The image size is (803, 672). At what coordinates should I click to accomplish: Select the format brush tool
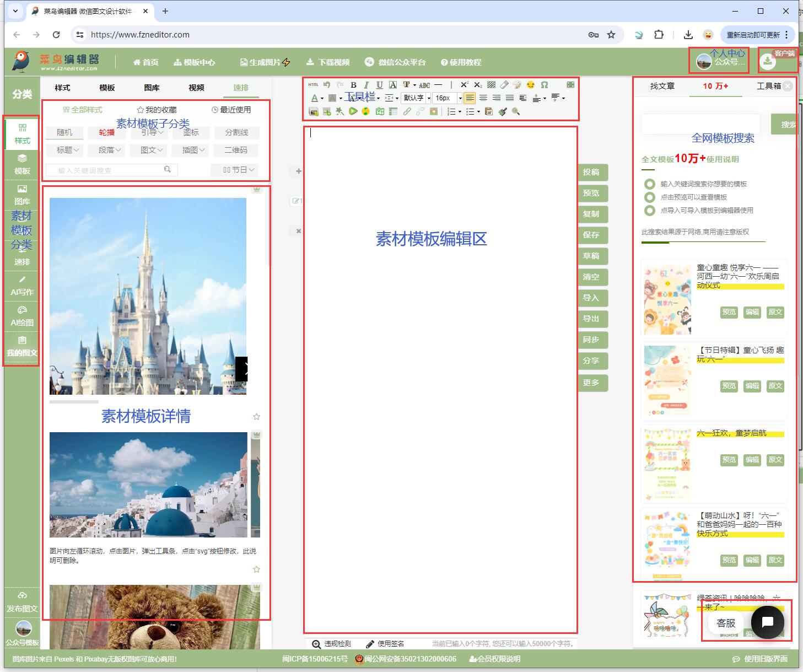click(502, 111)
